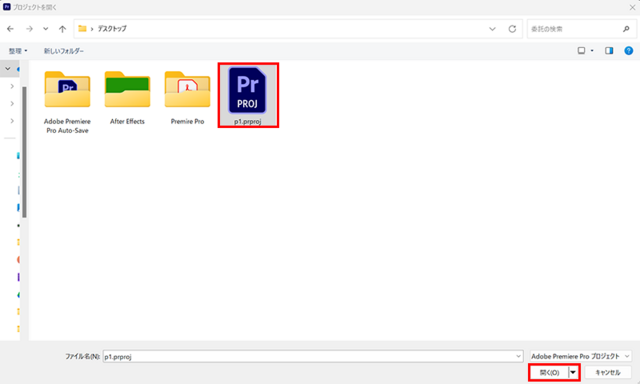Refresh the current folder view

pyautogui.click(x=512, y=29)
